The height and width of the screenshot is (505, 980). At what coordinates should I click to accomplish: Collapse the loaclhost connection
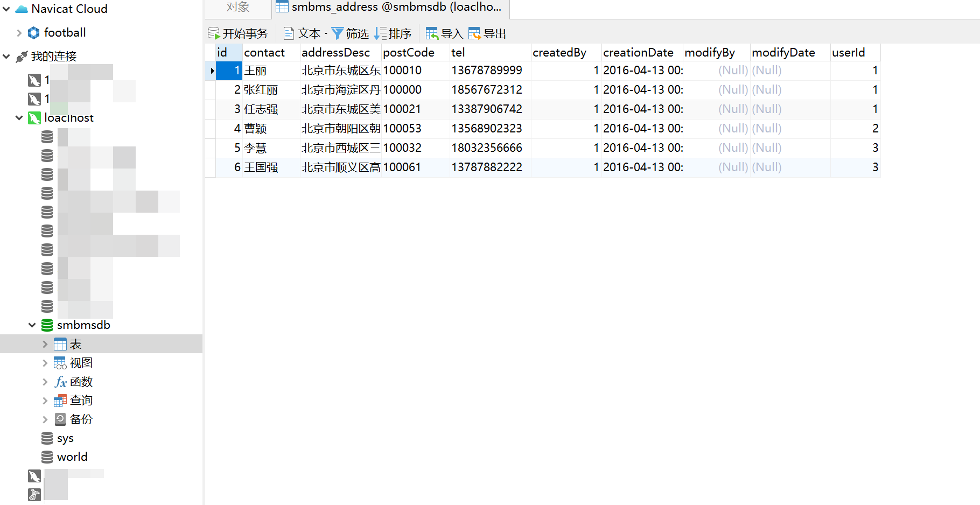19,117
